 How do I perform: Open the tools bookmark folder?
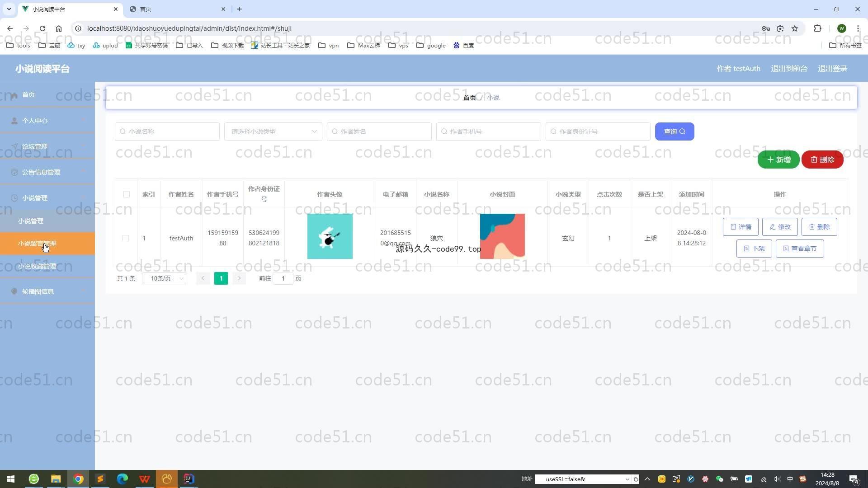19,45
